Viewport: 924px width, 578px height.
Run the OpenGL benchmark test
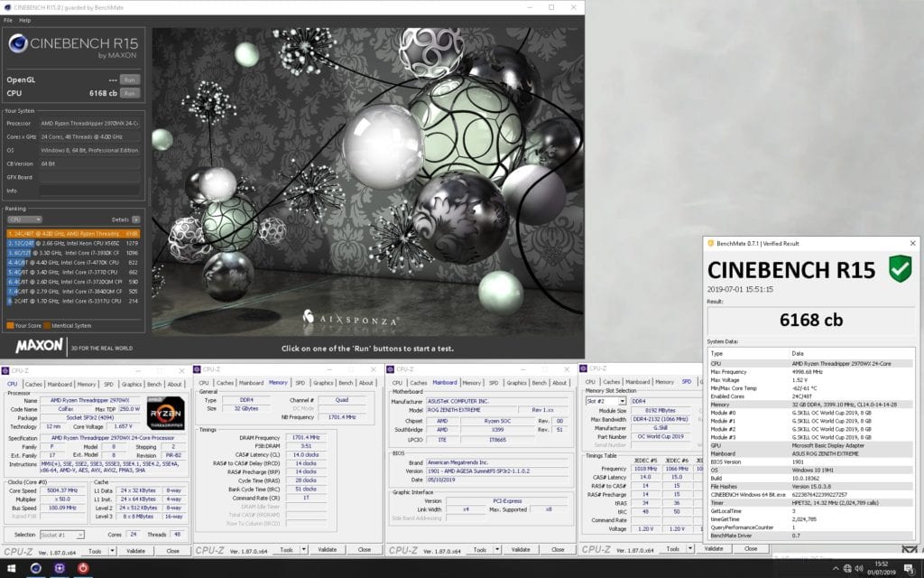130,79
